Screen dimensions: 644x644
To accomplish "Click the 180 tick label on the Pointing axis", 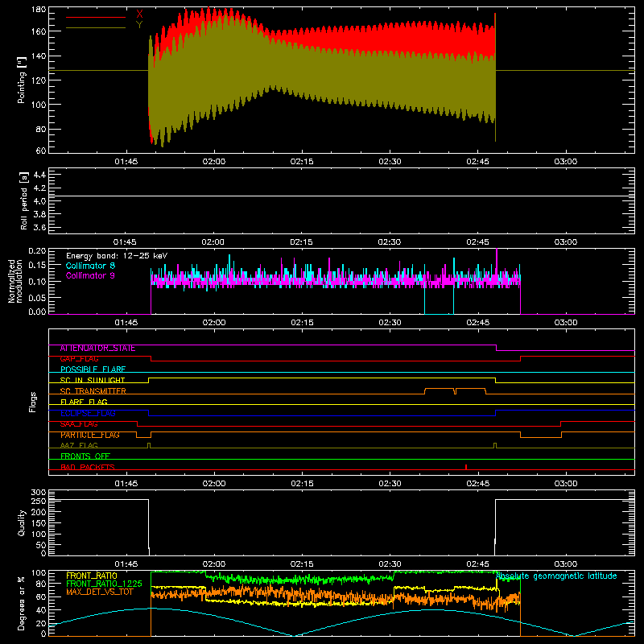I will click(x=39, y=10).
